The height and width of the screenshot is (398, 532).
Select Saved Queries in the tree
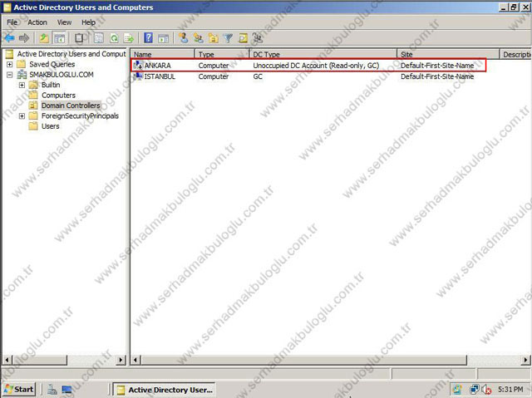point(52,64)
